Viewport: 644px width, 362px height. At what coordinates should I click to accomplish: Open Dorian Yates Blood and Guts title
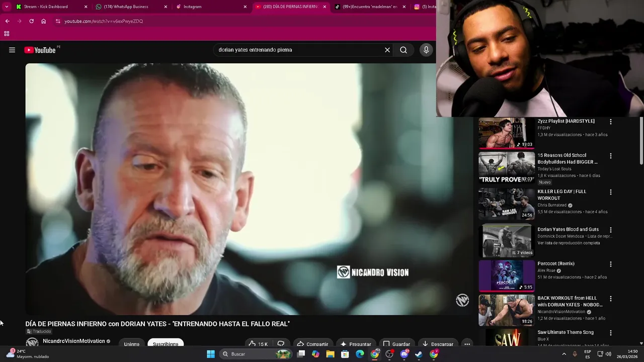(x=568, y=229)
